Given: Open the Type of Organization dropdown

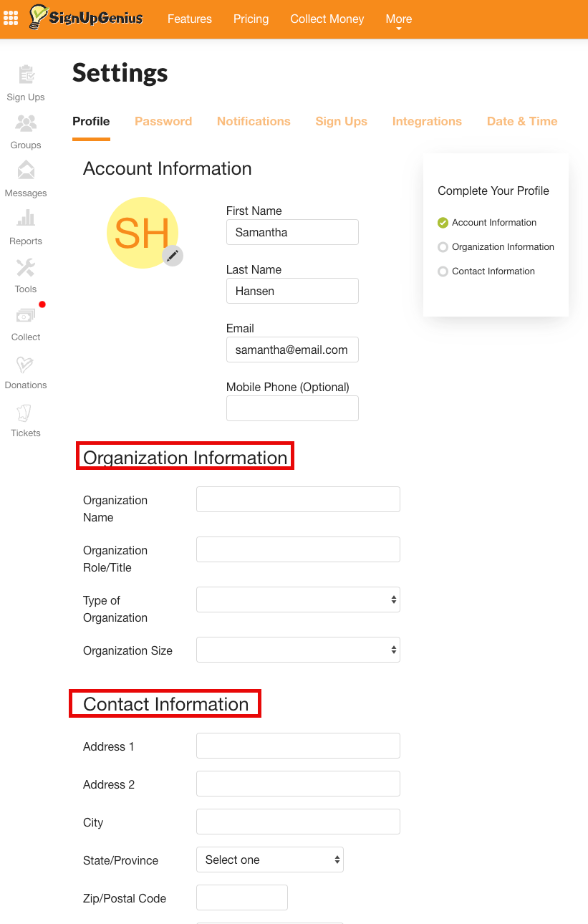Looking at the screenshot, I should pyautogui.click(x=298, y=600).
